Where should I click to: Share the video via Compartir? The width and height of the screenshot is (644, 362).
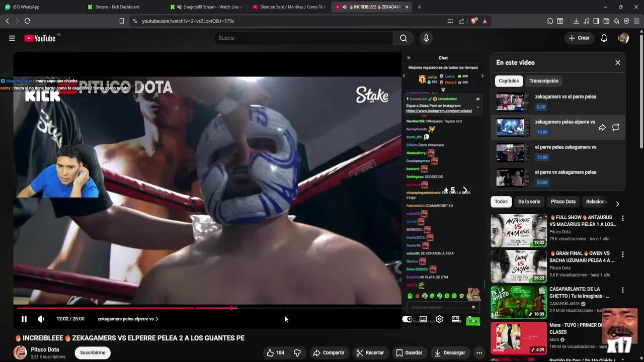pos(329,353)
